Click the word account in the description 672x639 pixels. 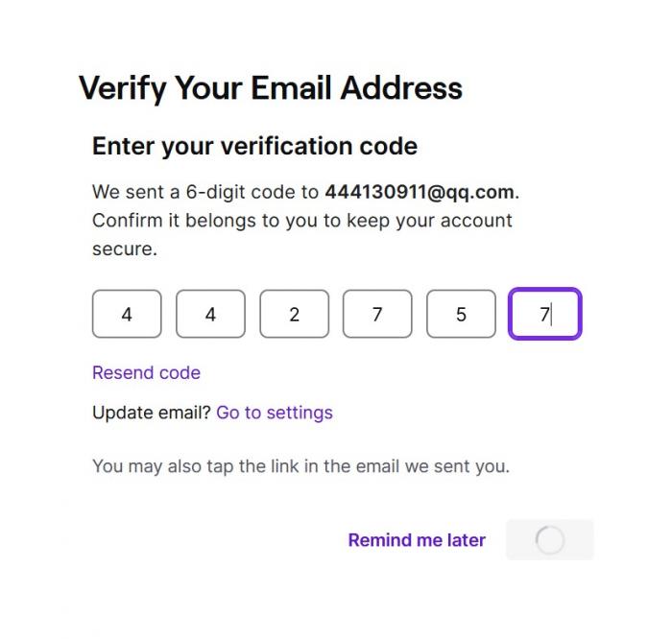pyautogui.click(x=476, y=221)
